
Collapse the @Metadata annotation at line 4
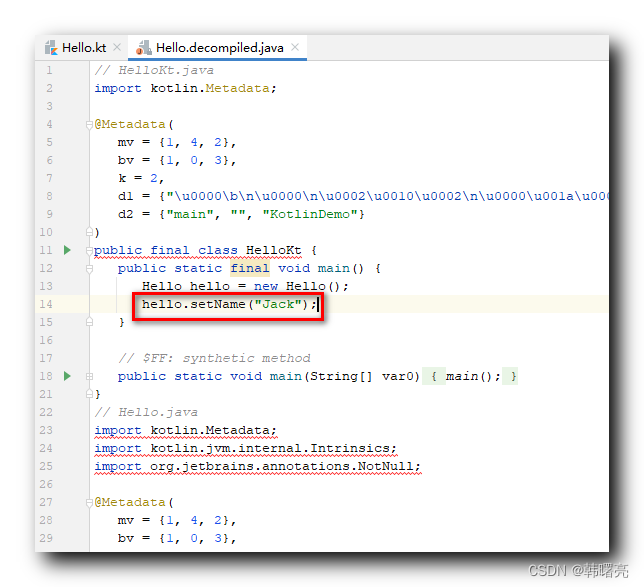pos(89,124)
